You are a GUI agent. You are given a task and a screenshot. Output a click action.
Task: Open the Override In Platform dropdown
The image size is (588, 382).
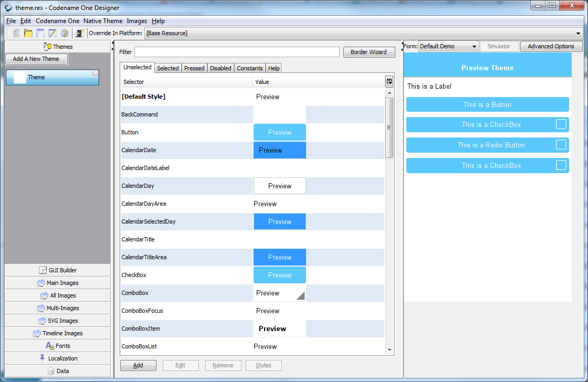coord(363,33)
